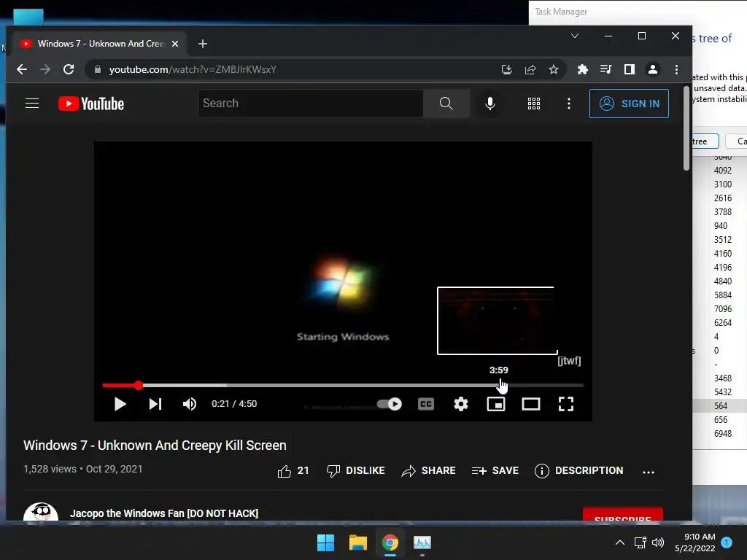Screen dimensions: 747x560
Task: Enter full screen mode
Action: coord(566,404)
